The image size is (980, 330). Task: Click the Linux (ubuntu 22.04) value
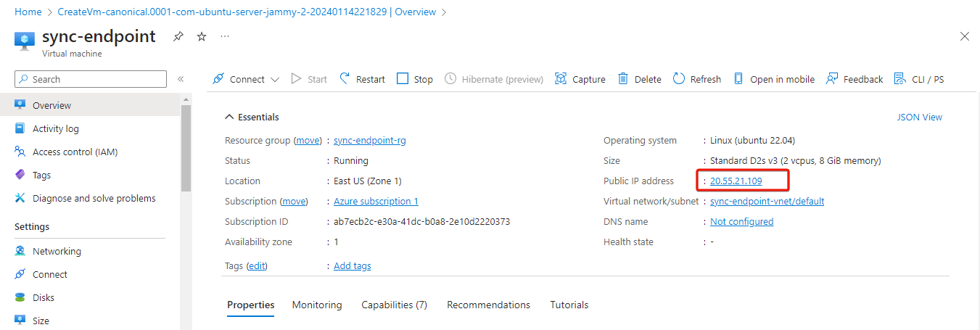pos(752,141)
